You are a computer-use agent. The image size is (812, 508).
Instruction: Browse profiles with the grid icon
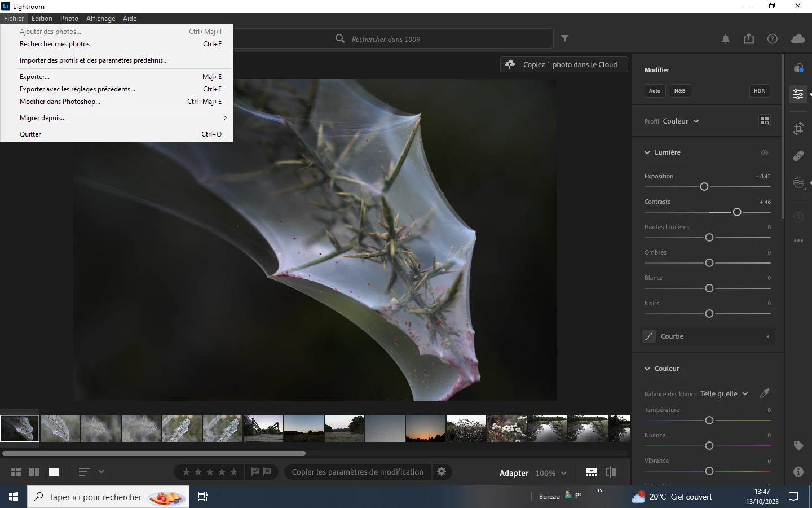[x=765, y=121]
